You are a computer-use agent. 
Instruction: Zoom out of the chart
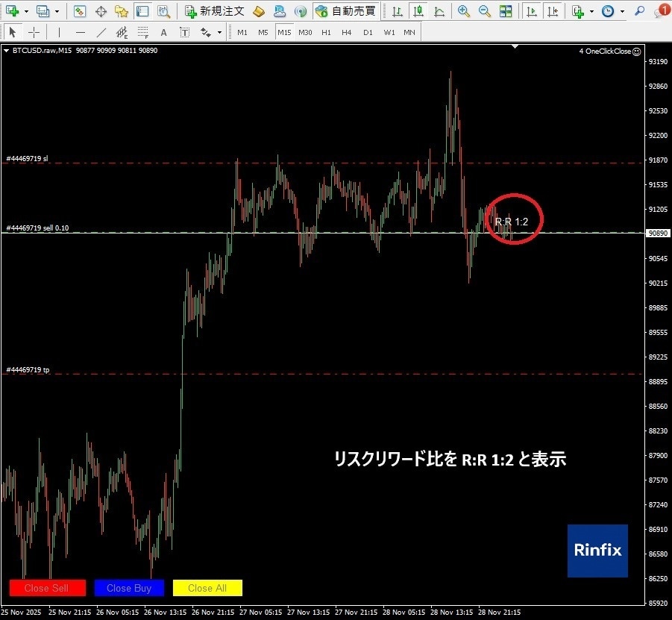tap(484, 11)
